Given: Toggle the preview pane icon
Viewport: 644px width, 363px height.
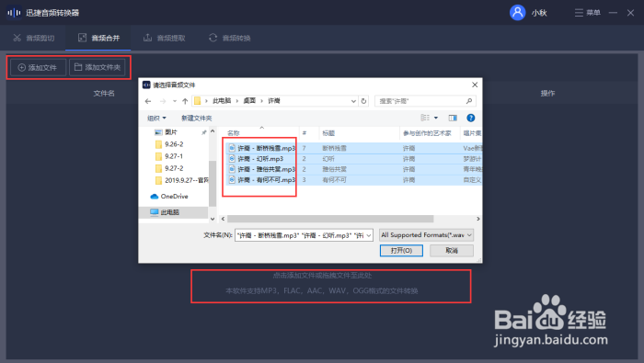Looking at the screenshot, I should click(453, 119).
